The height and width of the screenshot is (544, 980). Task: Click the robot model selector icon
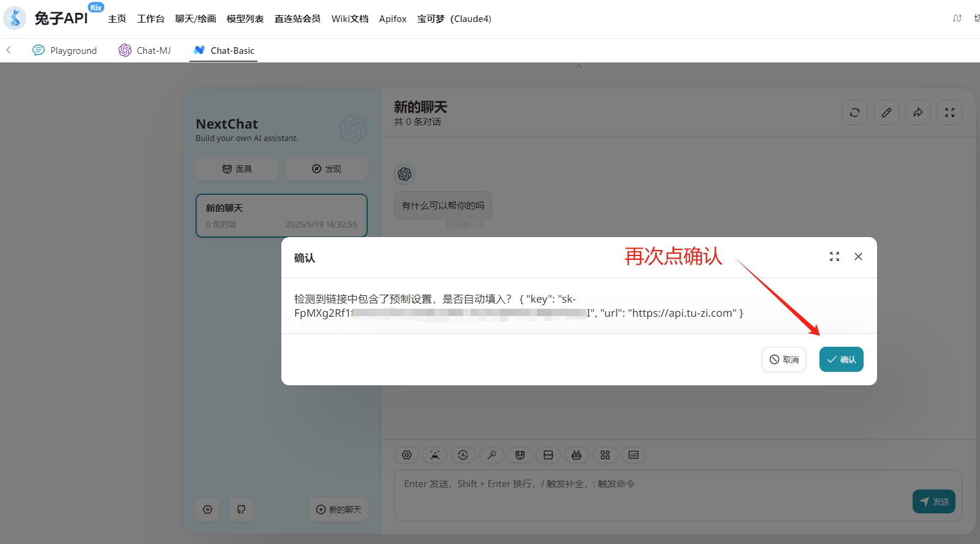[x=576, y=455]
